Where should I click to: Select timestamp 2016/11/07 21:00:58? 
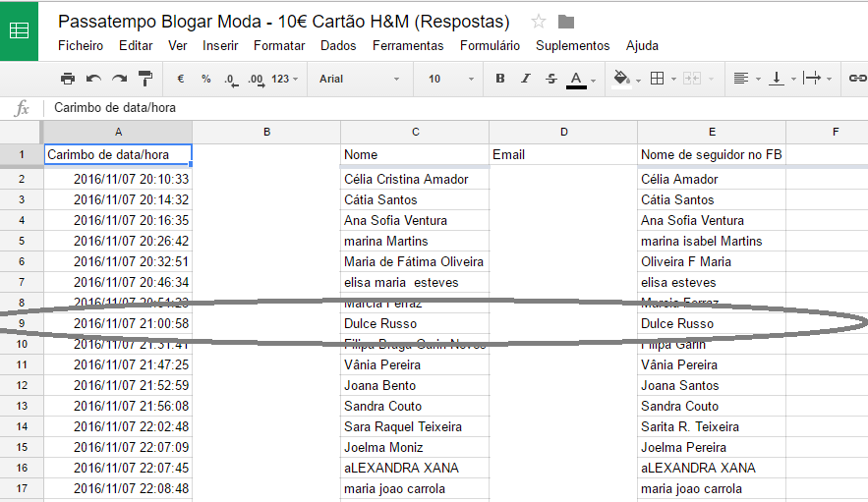[118, 324]
